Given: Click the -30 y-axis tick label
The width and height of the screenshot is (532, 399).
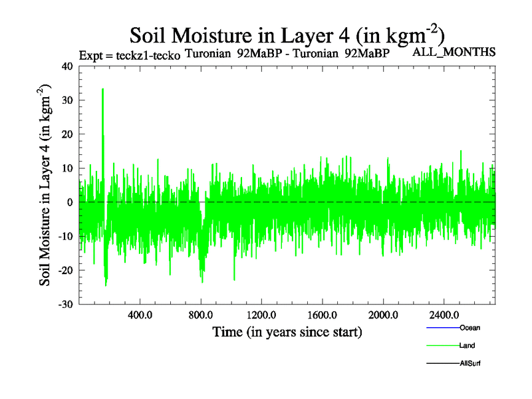Looking at the screenshot, I should point(65,304).
